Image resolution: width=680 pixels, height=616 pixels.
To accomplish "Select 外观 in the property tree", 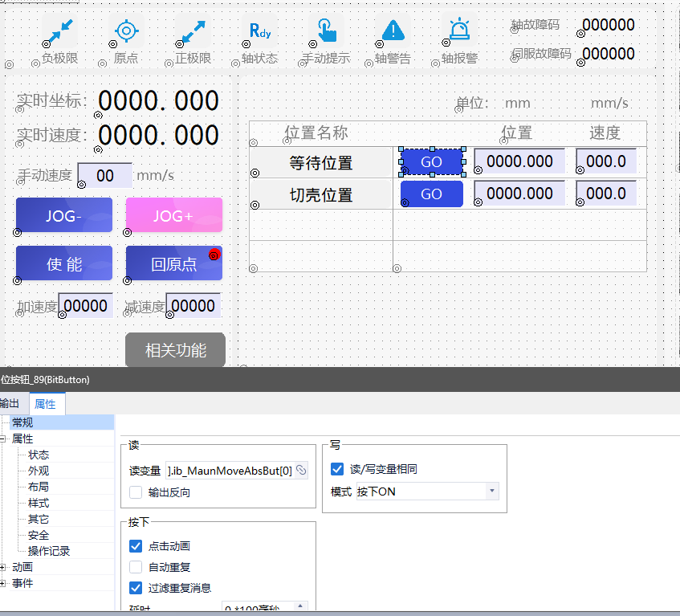I will [x=39, y=471].
